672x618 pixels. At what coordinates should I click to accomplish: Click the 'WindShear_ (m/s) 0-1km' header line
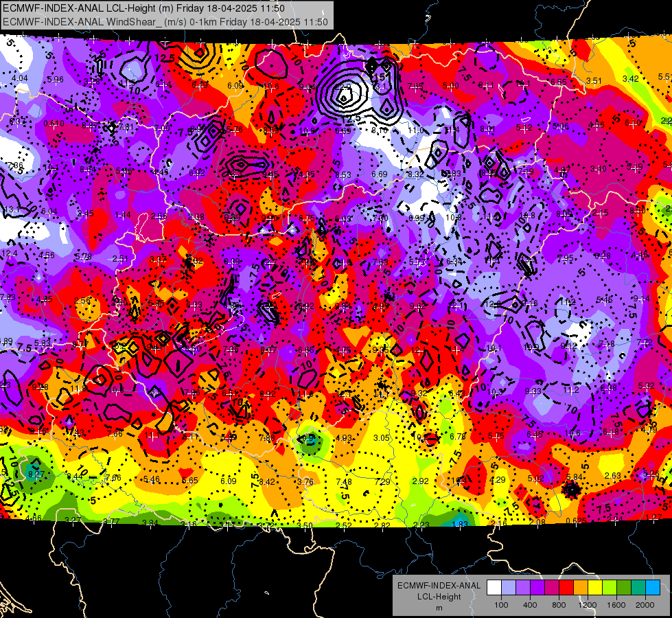point(165,22)
